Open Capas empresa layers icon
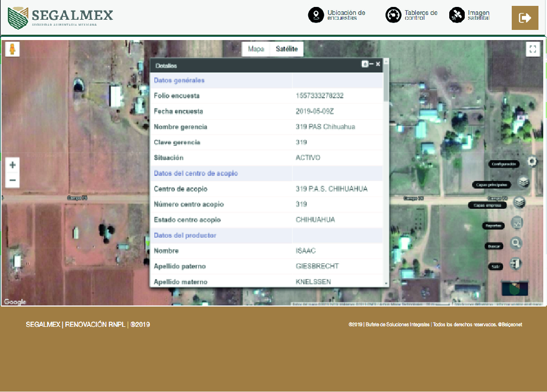The width and height of the screenshot is (547, 392). tap(519, 203)
